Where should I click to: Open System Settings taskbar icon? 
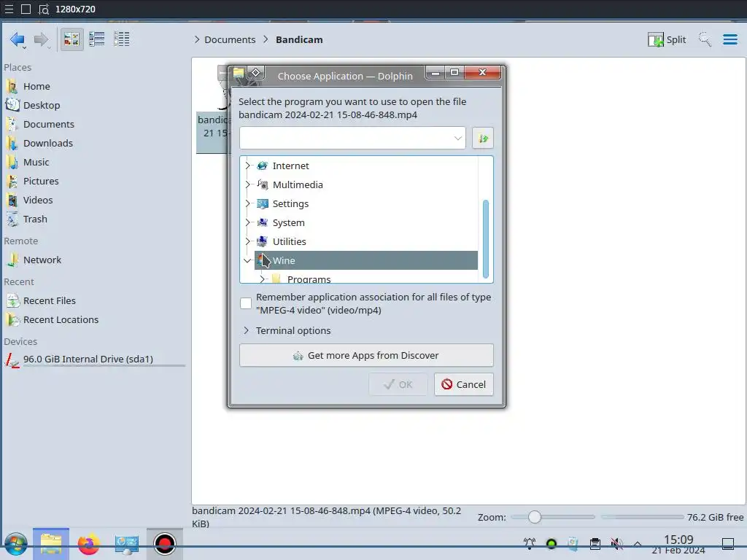pyautogui.click(x=126, y=544)
